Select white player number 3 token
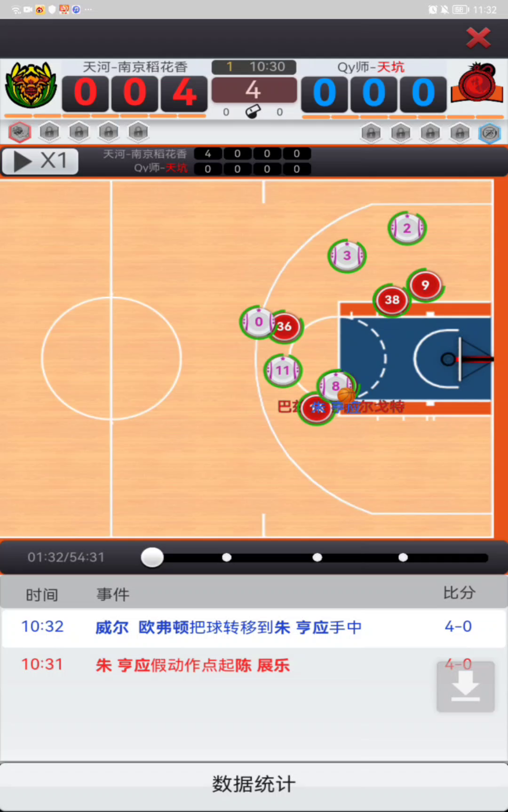This screenshot has height=812, width=508. (347, 256)
